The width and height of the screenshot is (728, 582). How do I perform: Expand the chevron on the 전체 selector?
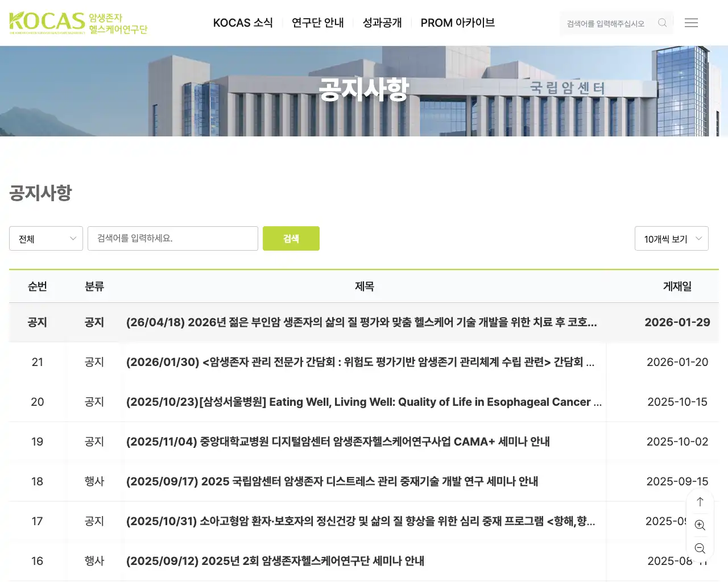72,238
